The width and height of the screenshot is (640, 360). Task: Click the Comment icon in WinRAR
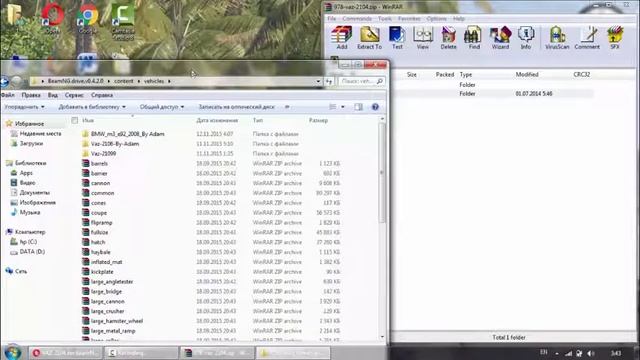[x=587, y=37]
